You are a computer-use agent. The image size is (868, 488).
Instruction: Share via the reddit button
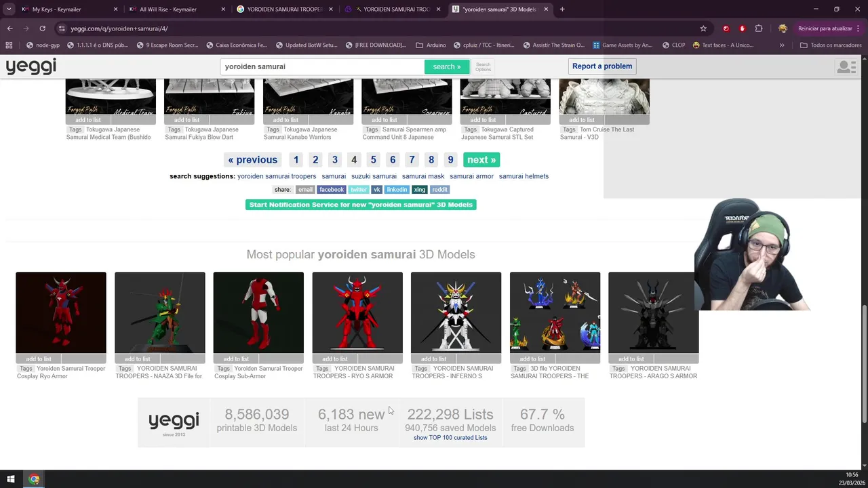coord(439,190)
